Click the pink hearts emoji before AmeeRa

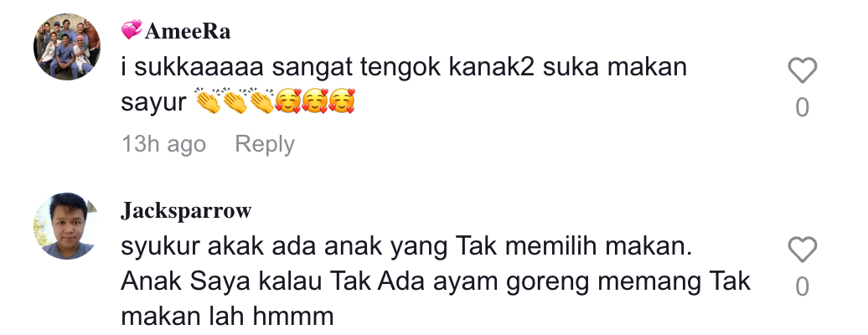point(132,30)
